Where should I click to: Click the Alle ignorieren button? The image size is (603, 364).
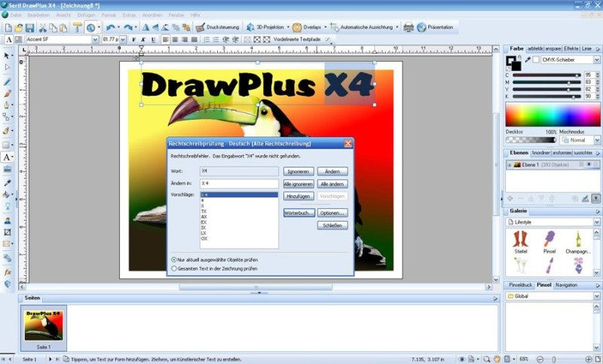point(298,184)
